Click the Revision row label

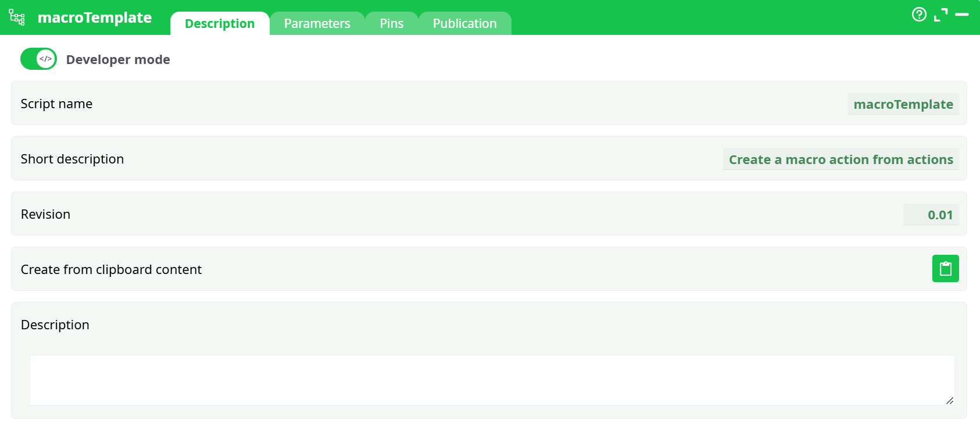(x=45, y=214)
